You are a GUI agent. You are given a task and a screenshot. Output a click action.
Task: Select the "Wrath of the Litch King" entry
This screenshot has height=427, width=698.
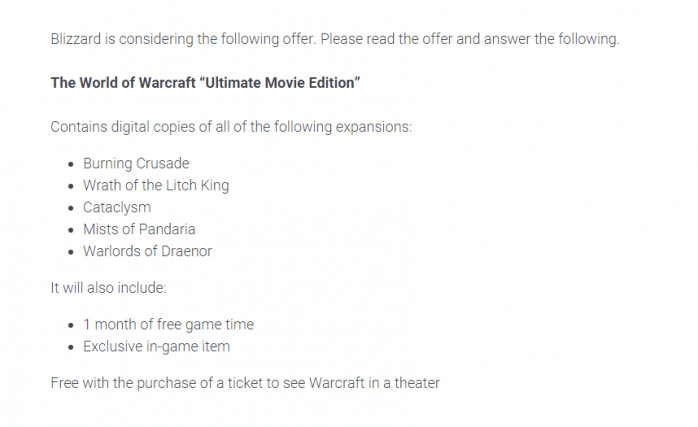coord(156,185)
